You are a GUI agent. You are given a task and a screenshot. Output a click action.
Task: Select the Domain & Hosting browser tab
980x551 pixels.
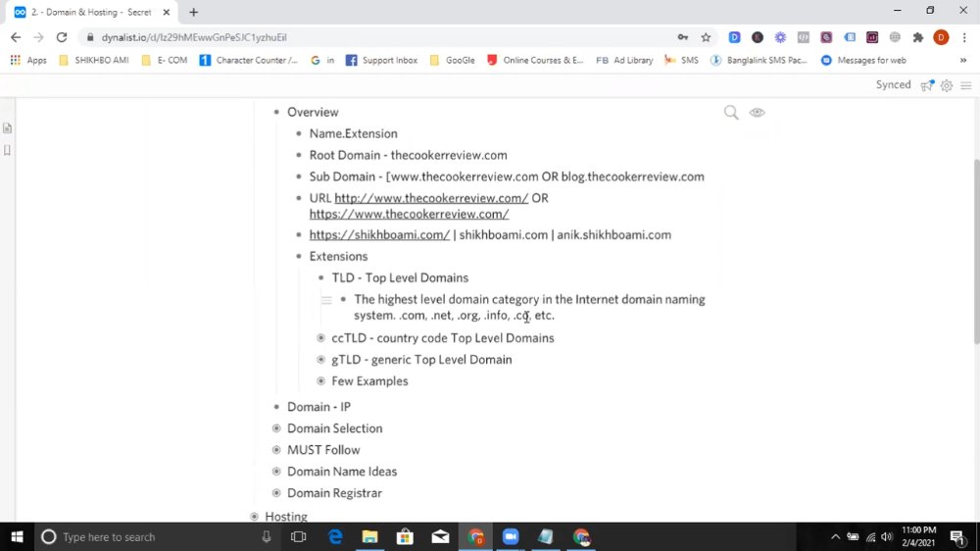click(92, 12)
